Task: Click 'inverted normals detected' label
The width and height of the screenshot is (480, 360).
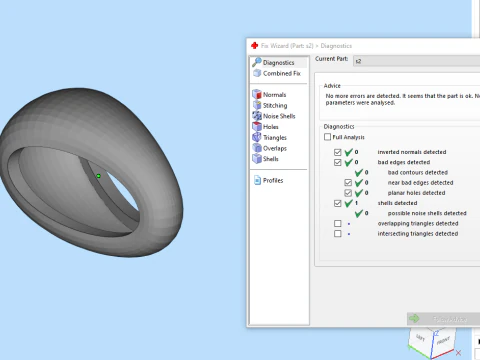Action: pos(412,152)
